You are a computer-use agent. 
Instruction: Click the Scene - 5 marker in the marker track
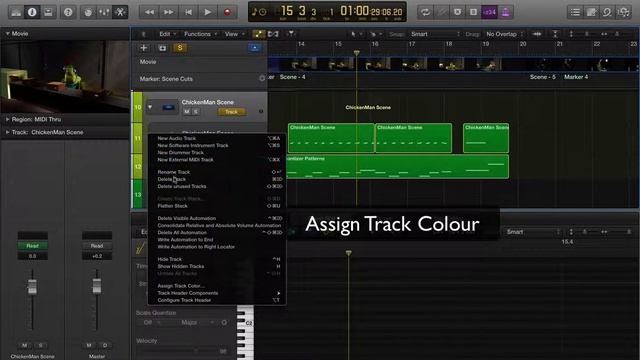(542, 77)
